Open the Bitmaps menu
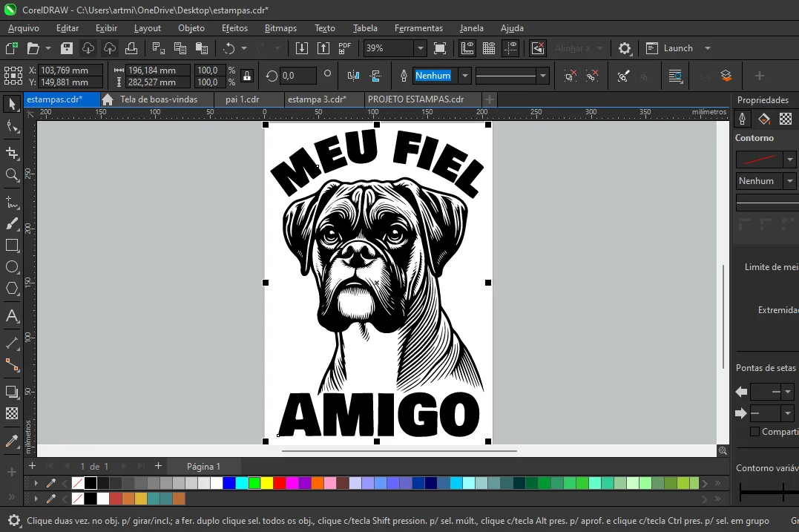The image size is (799, 532). tap(280, 28)
